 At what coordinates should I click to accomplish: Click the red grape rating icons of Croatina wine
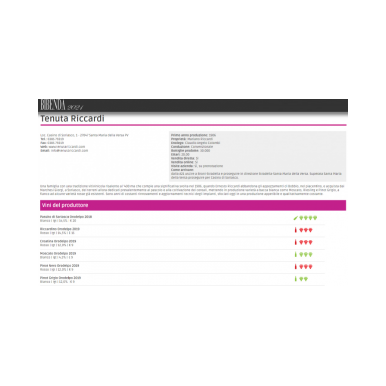[306, 242]
